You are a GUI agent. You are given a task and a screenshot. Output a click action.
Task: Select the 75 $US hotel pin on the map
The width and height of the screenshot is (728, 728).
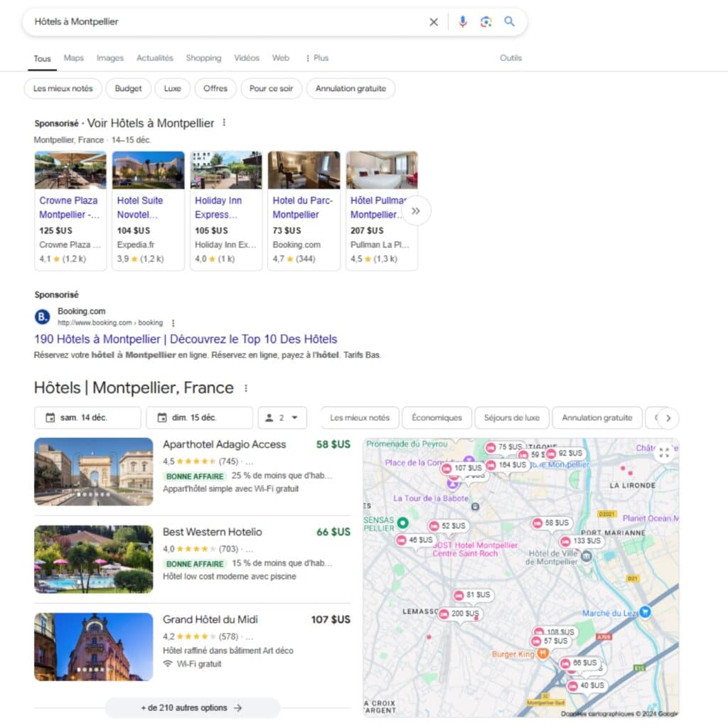tap(504, 447)
